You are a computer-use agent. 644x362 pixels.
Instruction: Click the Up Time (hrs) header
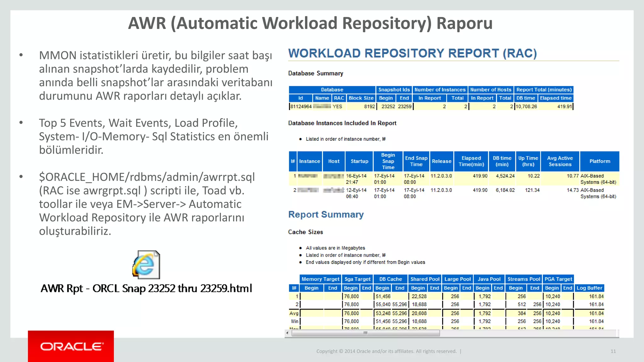(x=528, y=161)
